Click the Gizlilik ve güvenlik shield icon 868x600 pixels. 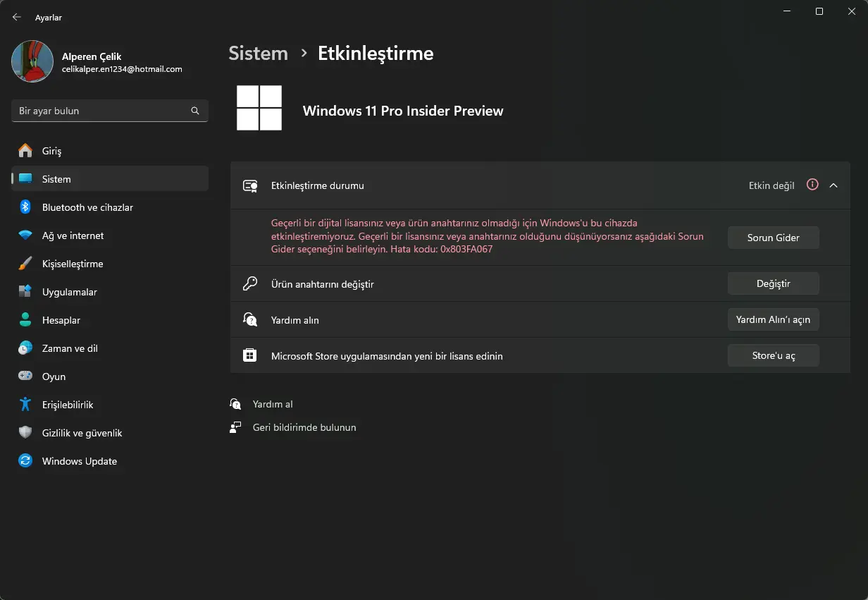(25, 433)
